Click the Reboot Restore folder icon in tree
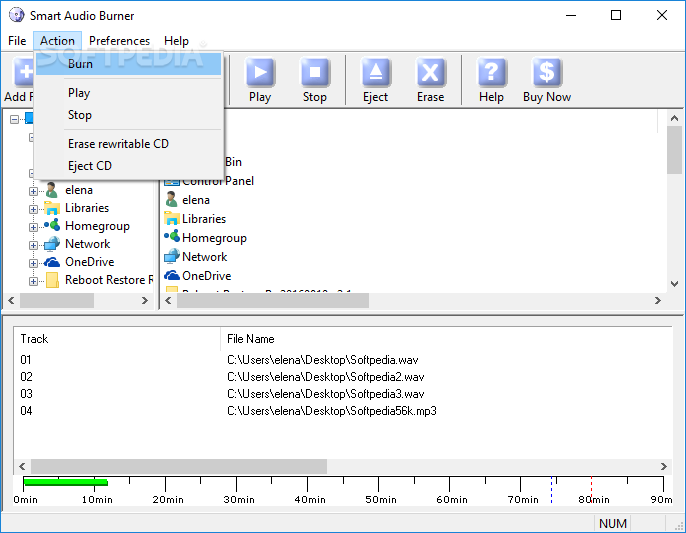Viewport: 686px width, 533px height. pyautogui.click(x=52, y=280)
